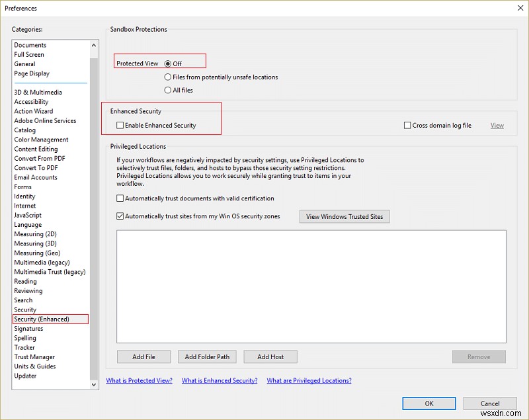Select Color Management category
The height and width of the screenshot is (420, 529).
[x=41, y=140]
